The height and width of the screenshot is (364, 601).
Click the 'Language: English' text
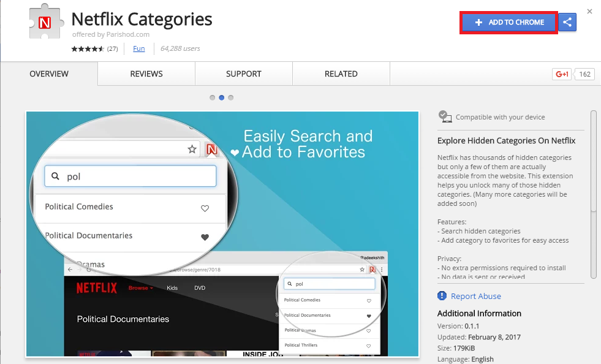coord(466,359)
